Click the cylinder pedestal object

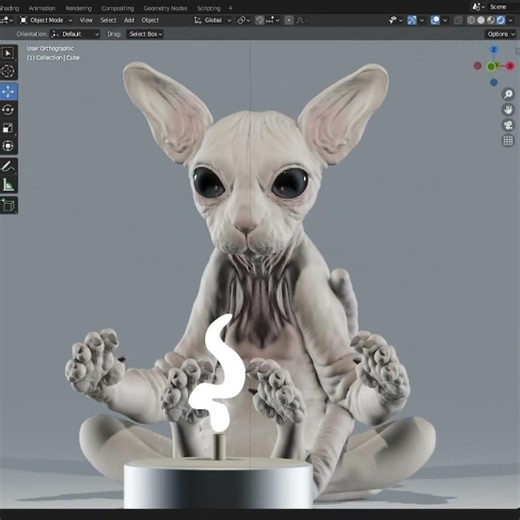pyautogui.click(x=218, y=483)
